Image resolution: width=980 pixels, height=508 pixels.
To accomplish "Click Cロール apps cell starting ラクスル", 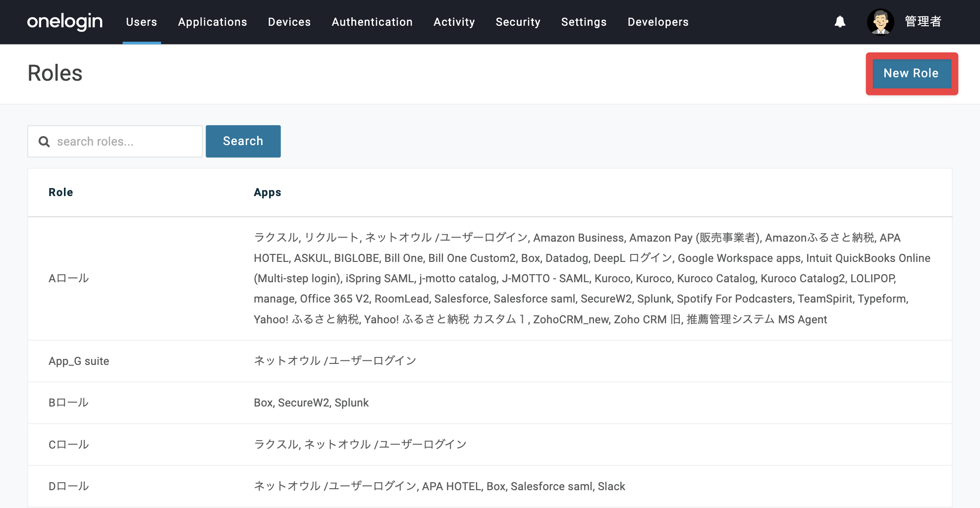I will [x=360, y=445].
